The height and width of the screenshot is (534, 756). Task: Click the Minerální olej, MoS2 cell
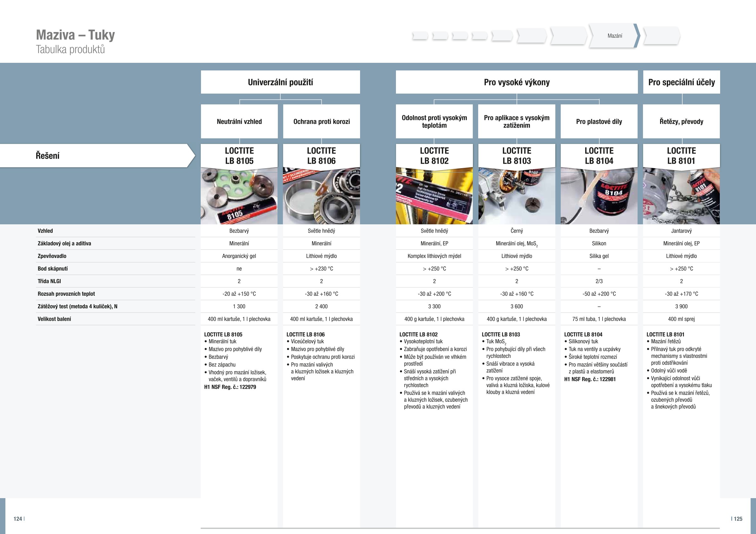(x=517, y=243)
